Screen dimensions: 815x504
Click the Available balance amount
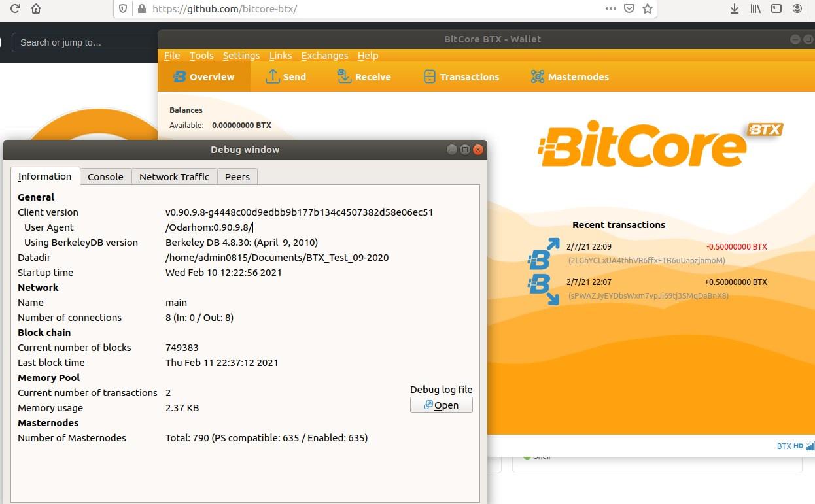[241, 125]
